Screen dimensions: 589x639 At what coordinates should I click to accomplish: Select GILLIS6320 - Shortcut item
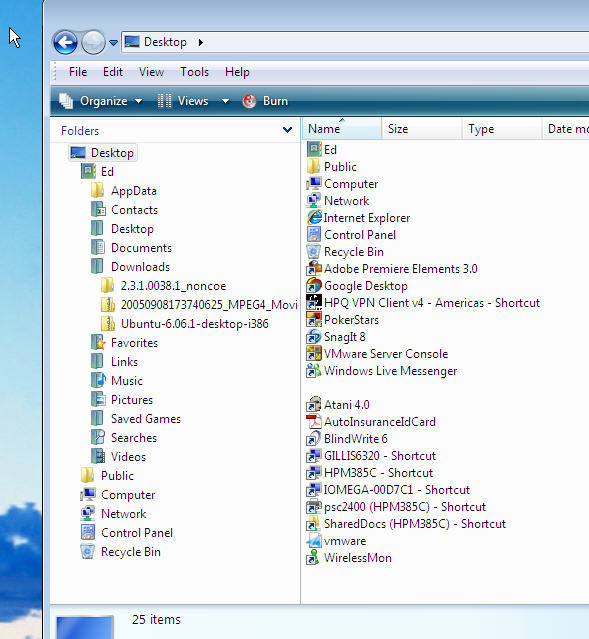[371, 456]
